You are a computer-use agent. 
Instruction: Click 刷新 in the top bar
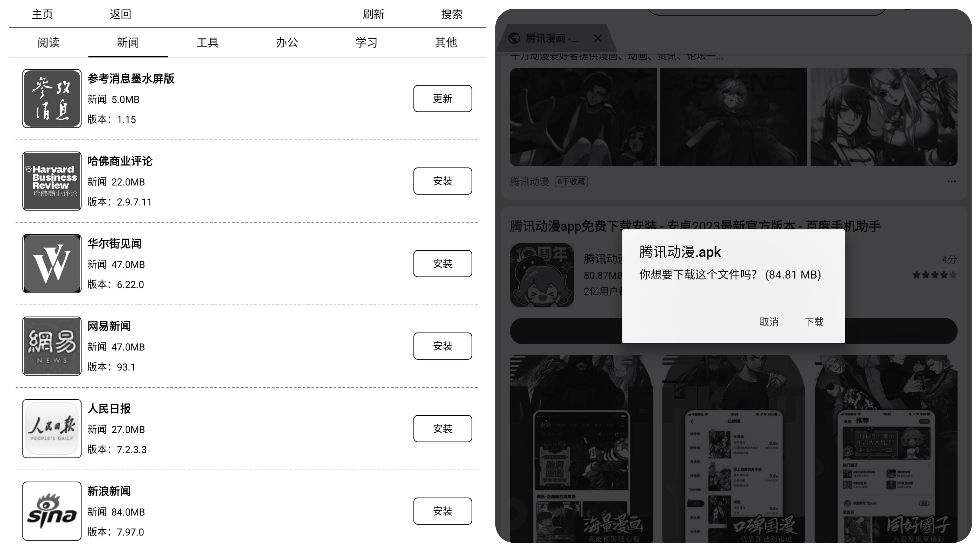click(x=373, y=14)
